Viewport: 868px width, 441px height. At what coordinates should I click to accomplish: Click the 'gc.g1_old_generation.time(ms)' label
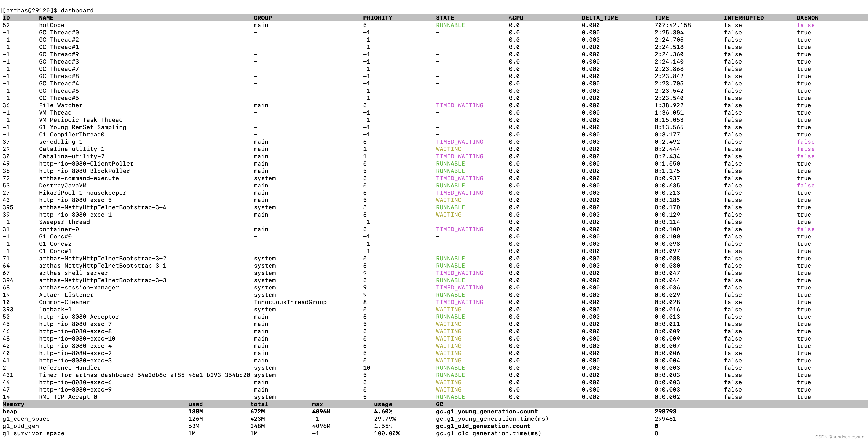[489, 433]
